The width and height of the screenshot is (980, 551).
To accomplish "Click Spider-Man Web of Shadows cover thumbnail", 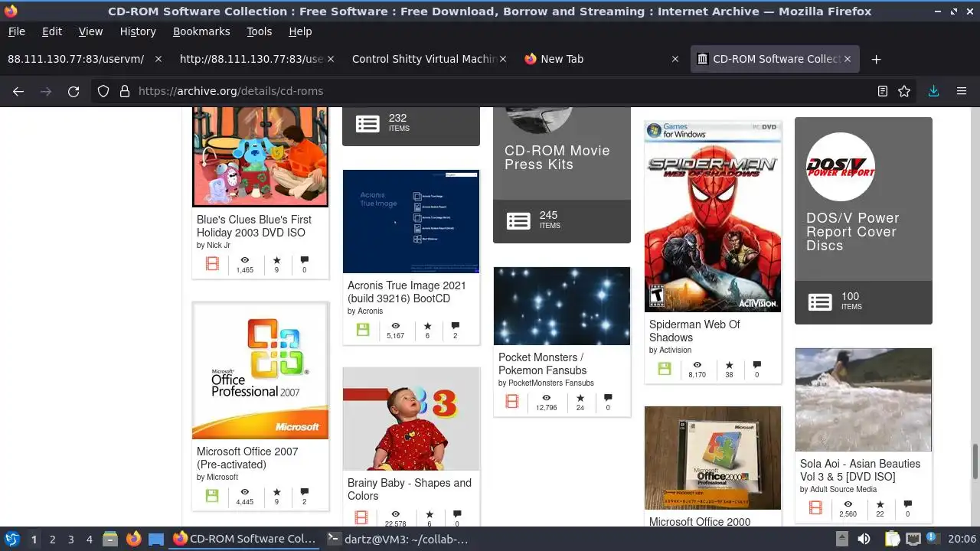I will click(x=713, y=216).
